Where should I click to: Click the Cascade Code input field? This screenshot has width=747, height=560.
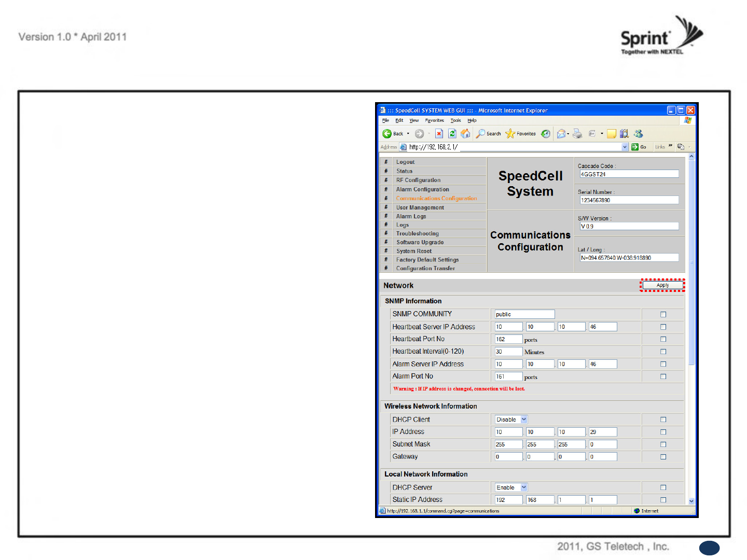click(x=629, y=174)
